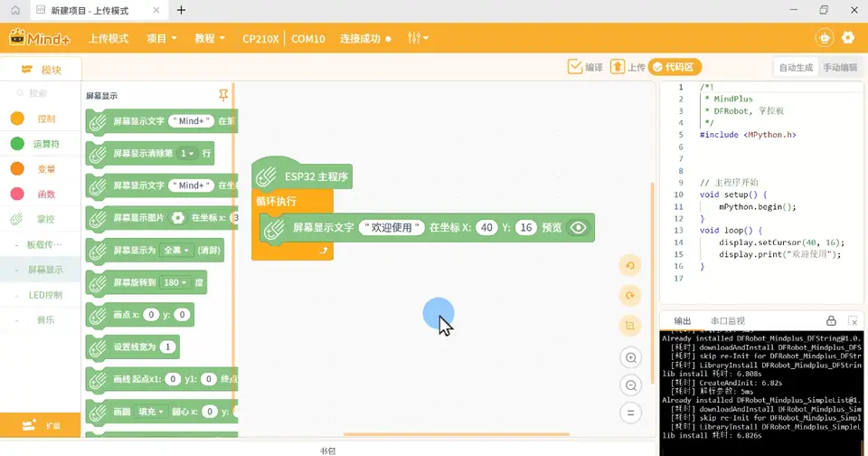Screen dimensions: 868x456
Task: Click the settings gear icon at top right
Action: click(848, 38)
